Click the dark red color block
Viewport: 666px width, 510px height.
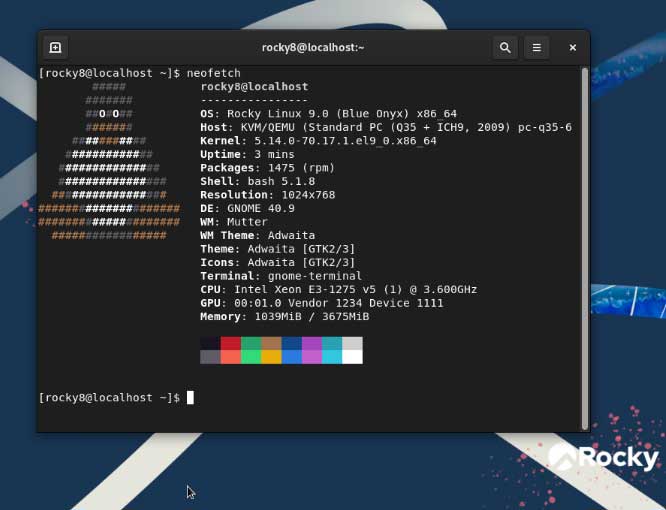[x=231, y=343]
